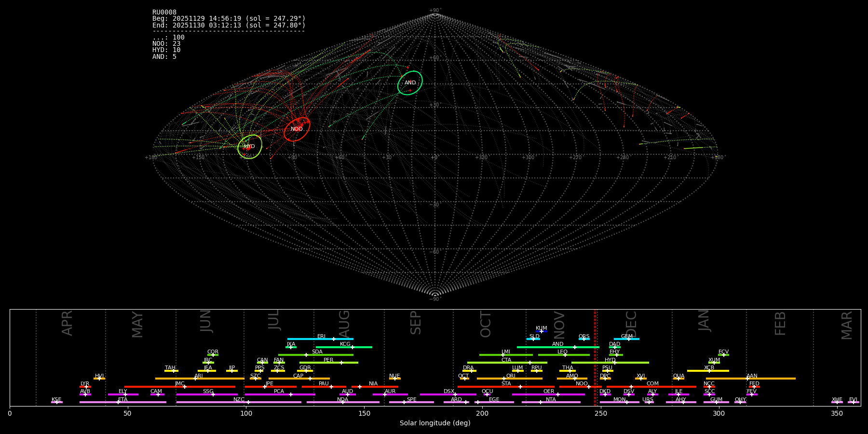868x434 pixels.
Task: Click the LYR shower label in timeline
Action: point(85,384)
